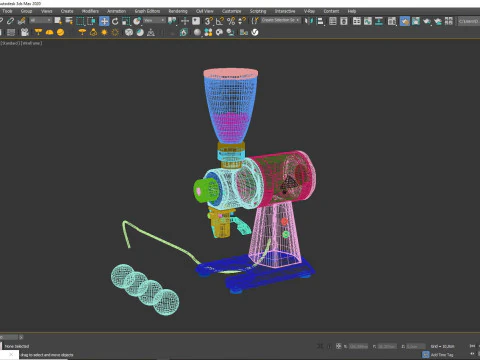
Task: Click the V-Ray sphere light icon
Action: tap(60, 32)
